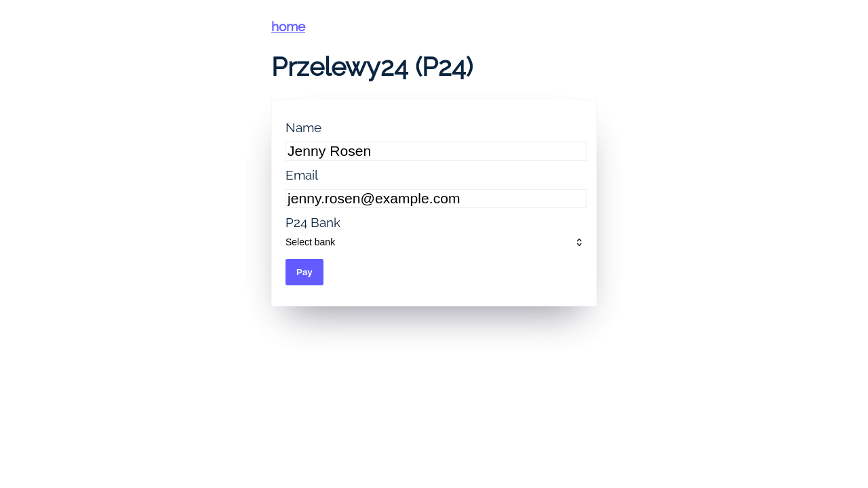The height and width of the screenshot is (488, 868).
Task: Click the 'Select bank' placeholder text
Action: (311, 242)
